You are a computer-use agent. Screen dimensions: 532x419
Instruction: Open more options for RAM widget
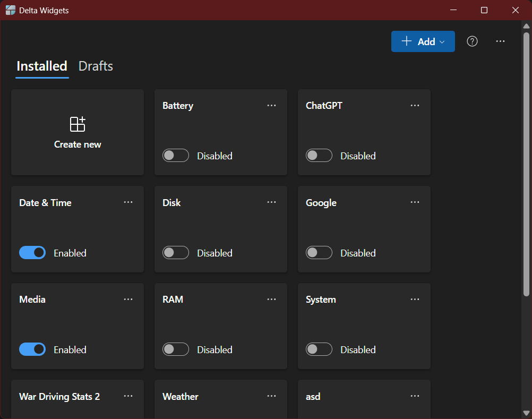[271, 299]
